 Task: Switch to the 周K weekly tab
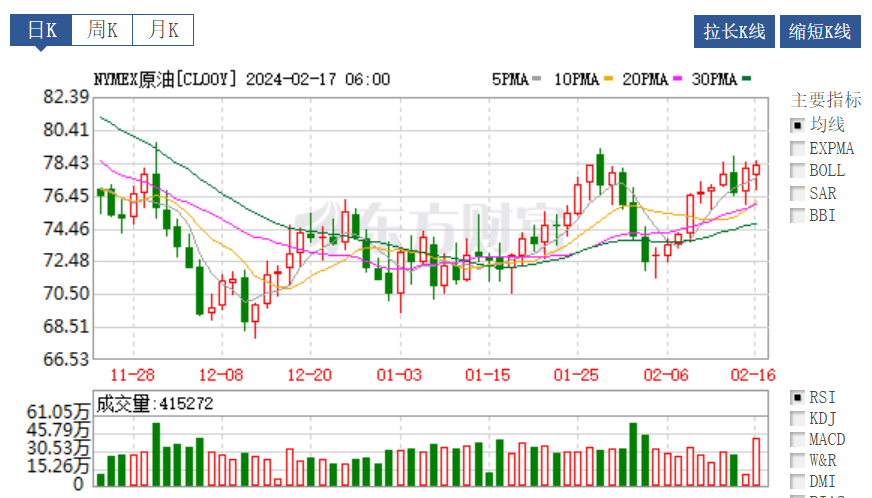102,30
